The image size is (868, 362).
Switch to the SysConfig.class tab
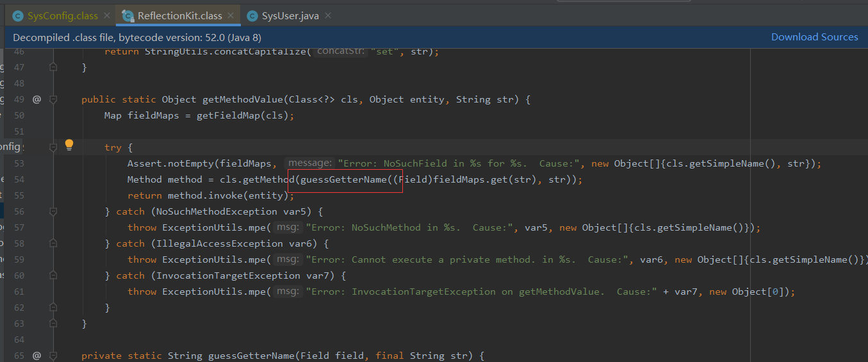pyautogui.click(x=62, y=15)
